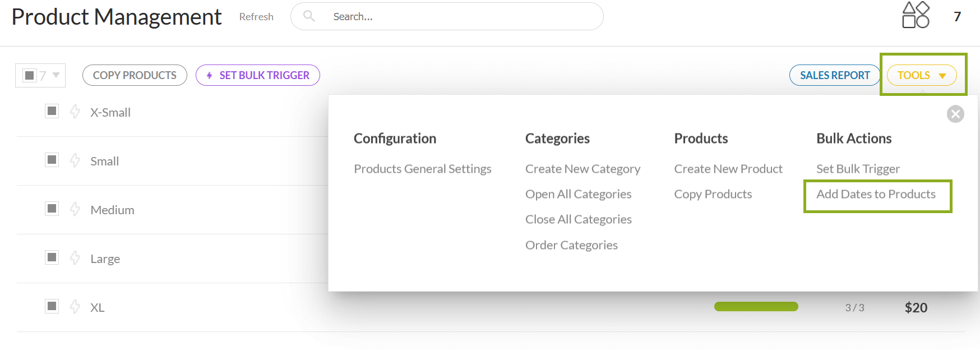Screen dimensions: 980x355
Task: Choose Add Dates to Products
Action: coord(876,194)
